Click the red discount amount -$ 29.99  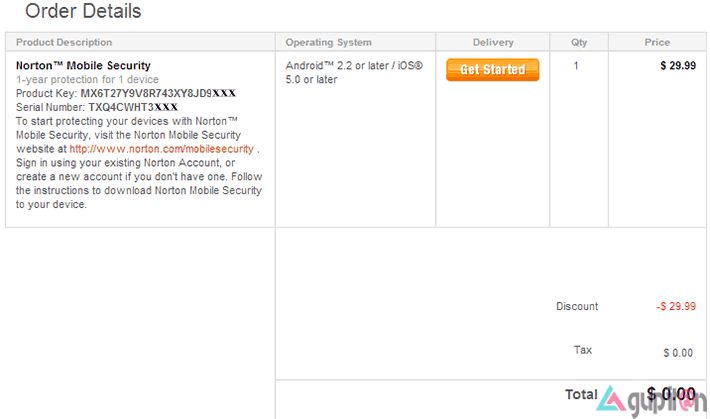(x=676, y=307)
